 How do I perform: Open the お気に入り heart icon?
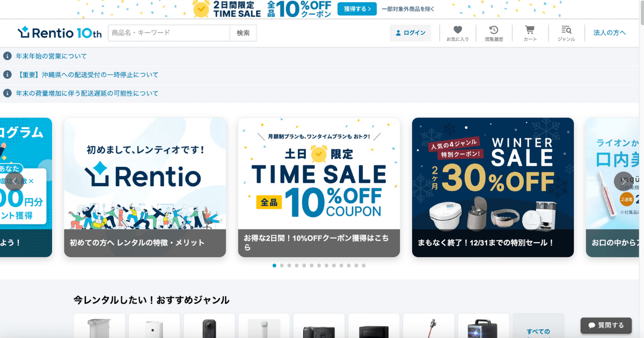pyautogui.click(x=457, y=33)
